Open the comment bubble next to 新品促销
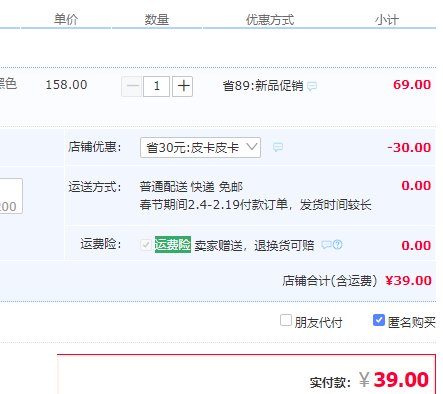 (x=312, y=87)
